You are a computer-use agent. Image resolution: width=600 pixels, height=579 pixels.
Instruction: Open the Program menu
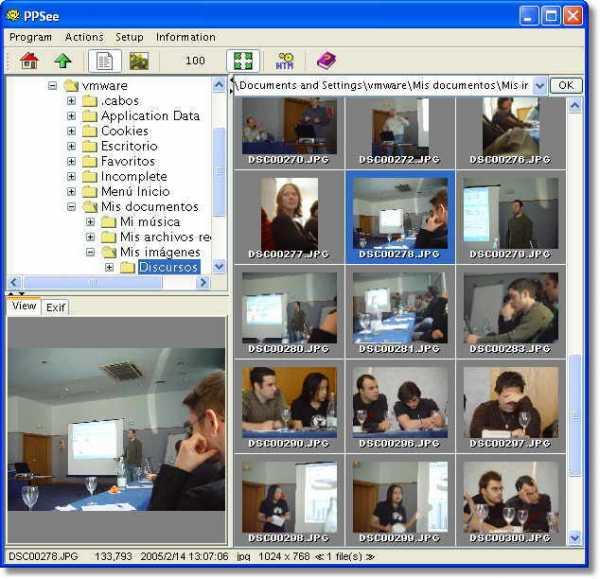pyautogui.click(x=31, y=37)
